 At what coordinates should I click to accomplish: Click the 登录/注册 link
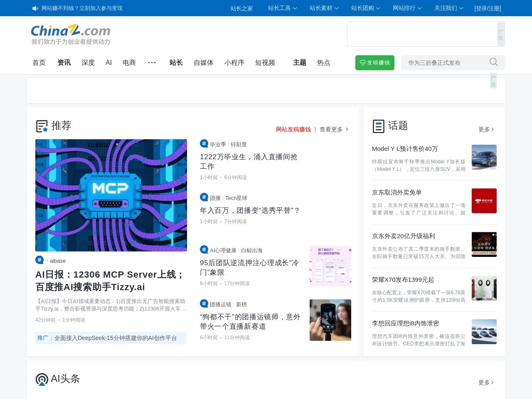(x=488, y=8)
